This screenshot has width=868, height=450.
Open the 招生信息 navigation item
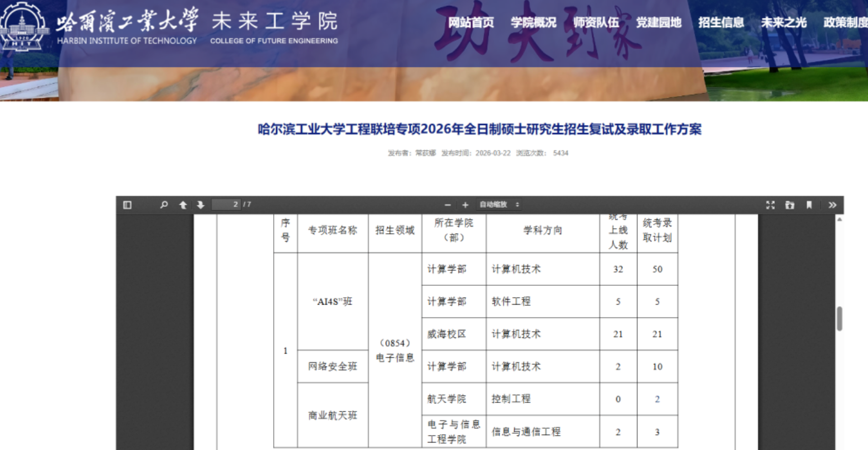tap(721, 22)
